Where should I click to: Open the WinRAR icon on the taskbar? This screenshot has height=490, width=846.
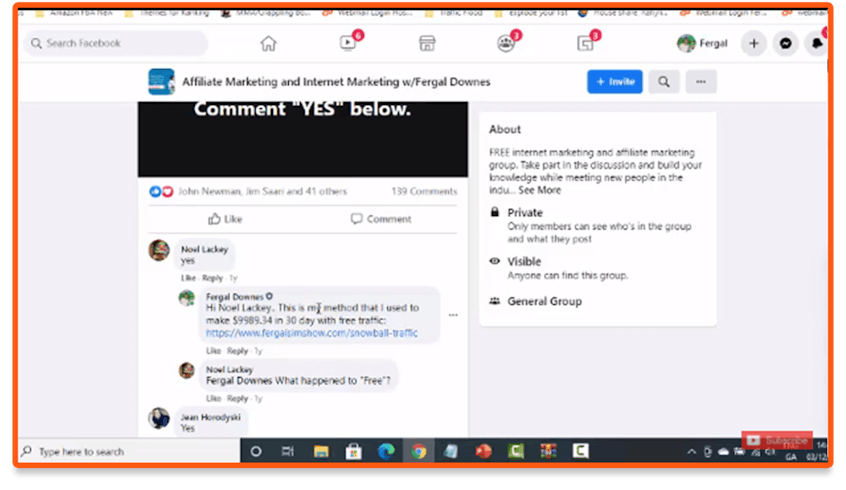[x=548, y=451]
